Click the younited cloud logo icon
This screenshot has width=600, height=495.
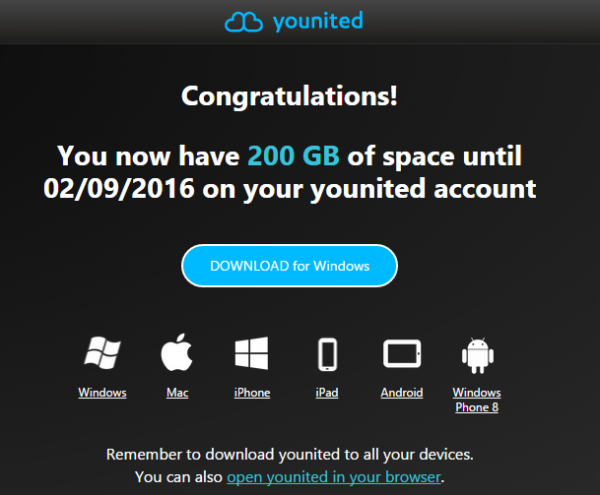coord(245,21)
